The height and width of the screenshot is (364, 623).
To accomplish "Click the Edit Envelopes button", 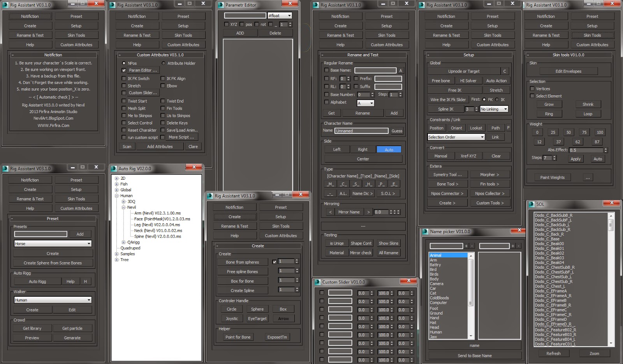I will (x=568, y=71).
